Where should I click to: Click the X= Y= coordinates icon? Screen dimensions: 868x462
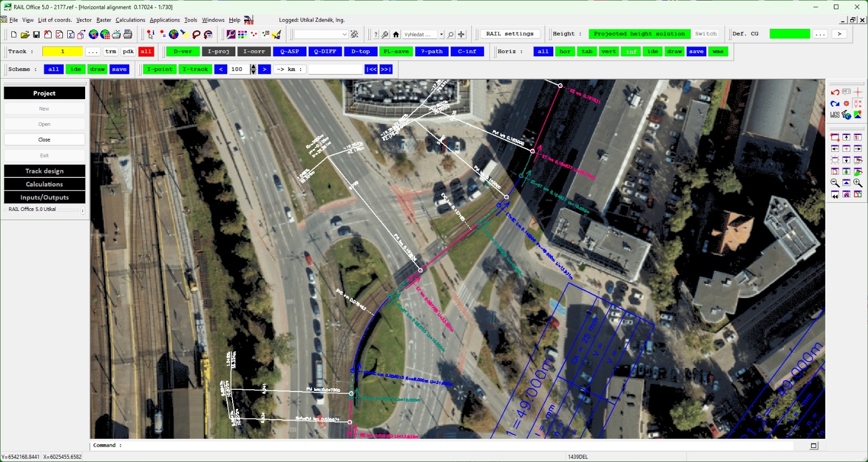pos(858,104)
